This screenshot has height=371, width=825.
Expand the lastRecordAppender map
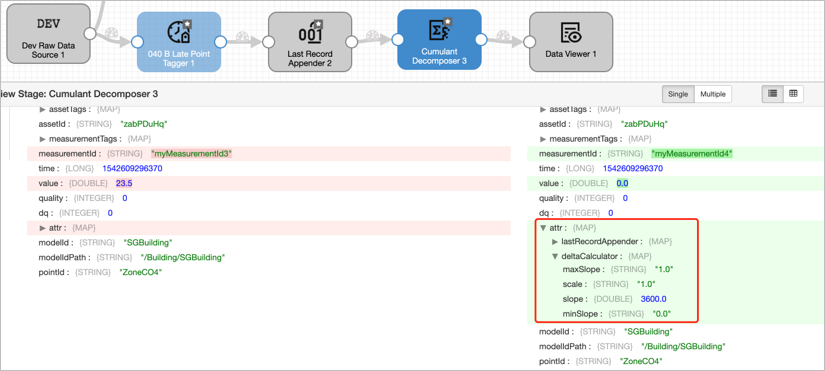pyautogui.click(x=555, y=242)
